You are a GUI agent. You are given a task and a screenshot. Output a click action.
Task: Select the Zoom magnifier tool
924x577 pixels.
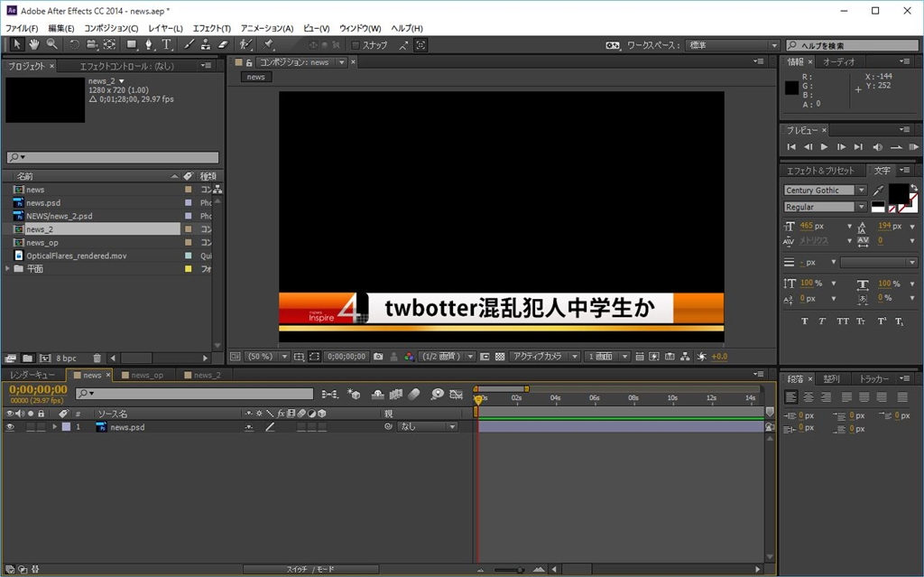(52, 44)
